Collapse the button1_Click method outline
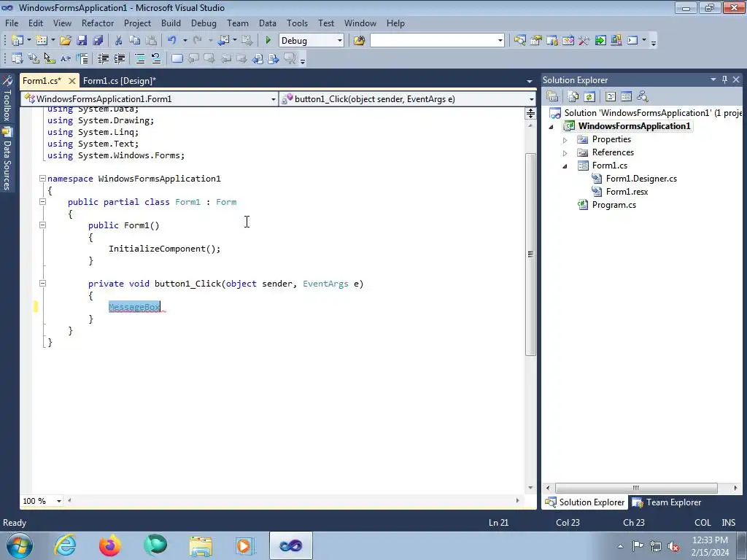The width and height of the screenshot is (747, 560). click(x=42, y=284)
